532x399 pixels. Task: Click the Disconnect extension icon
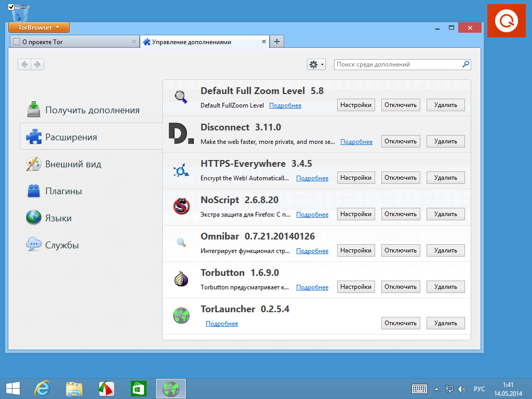point(180,134)
